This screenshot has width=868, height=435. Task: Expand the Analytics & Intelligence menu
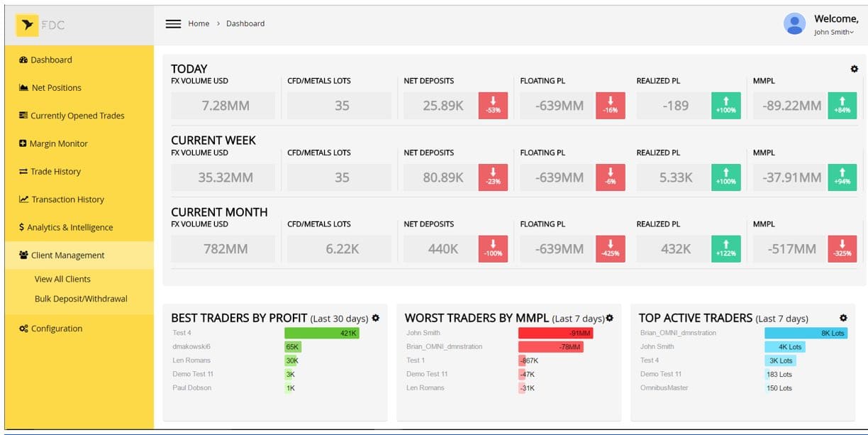tap(69, 228)
